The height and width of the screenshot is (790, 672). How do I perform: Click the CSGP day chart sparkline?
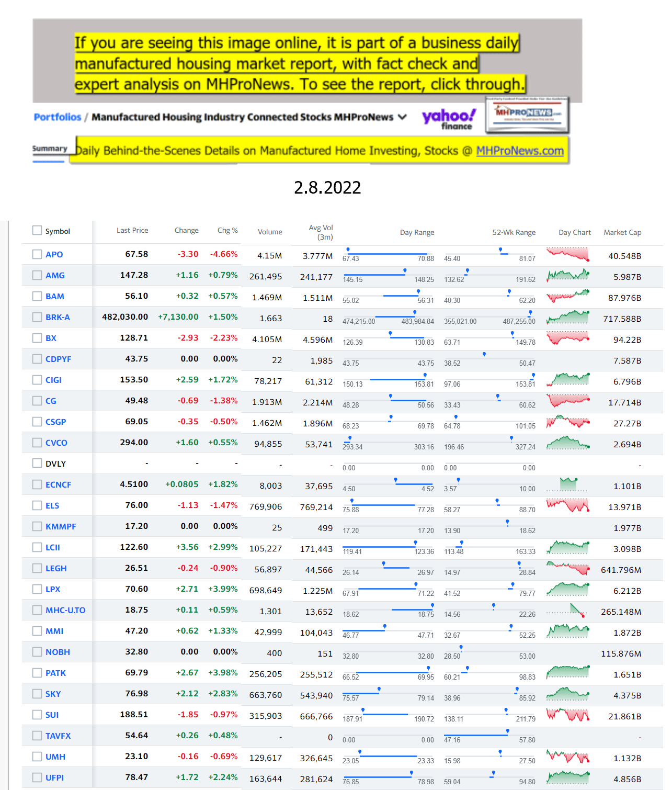[x=568, y=422]
